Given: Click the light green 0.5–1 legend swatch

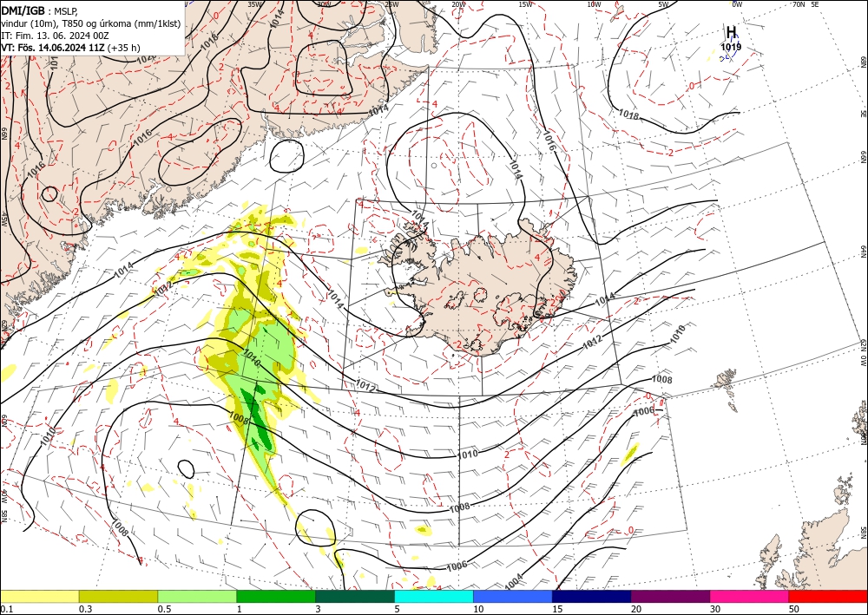Looking at the screenshot, I should 197,596.
